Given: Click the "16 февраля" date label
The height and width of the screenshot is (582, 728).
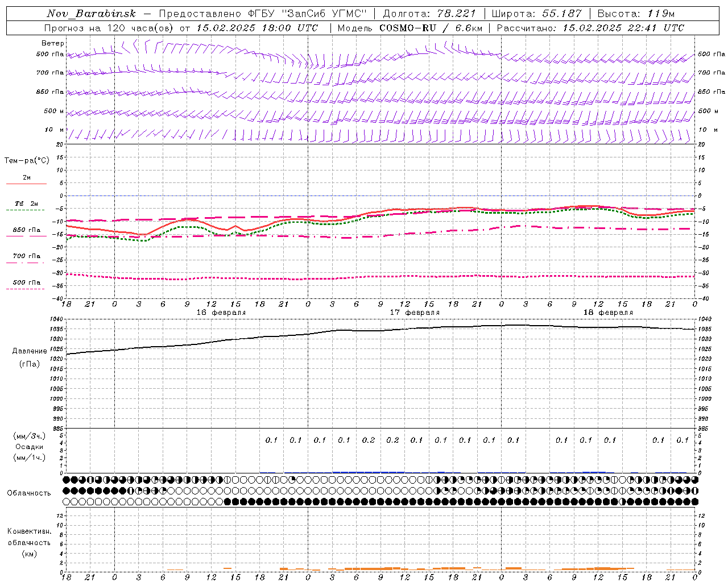Looking at the screenshot, I should pos(221,313).
